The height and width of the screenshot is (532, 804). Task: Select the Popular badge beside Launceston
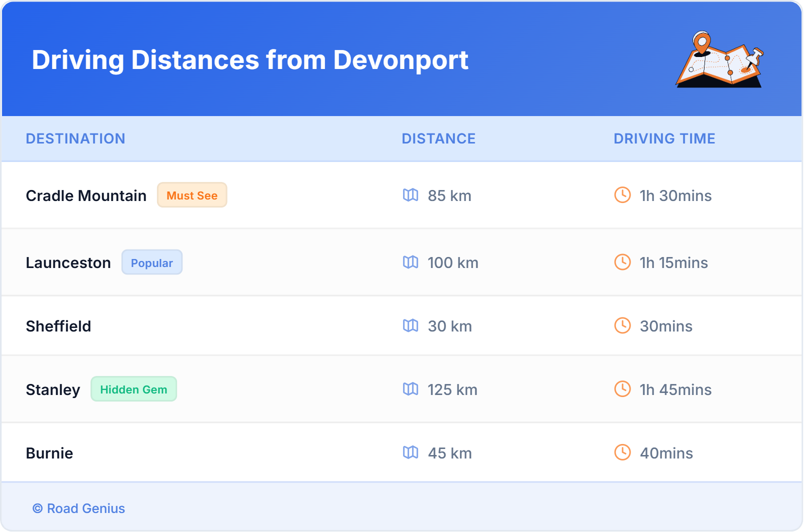152,262
